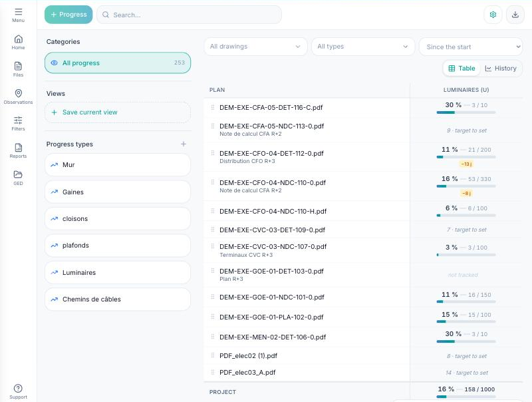Add a new progress type plus icon
Viewport: 532px width, 402px height.
[x=184, y=144]
